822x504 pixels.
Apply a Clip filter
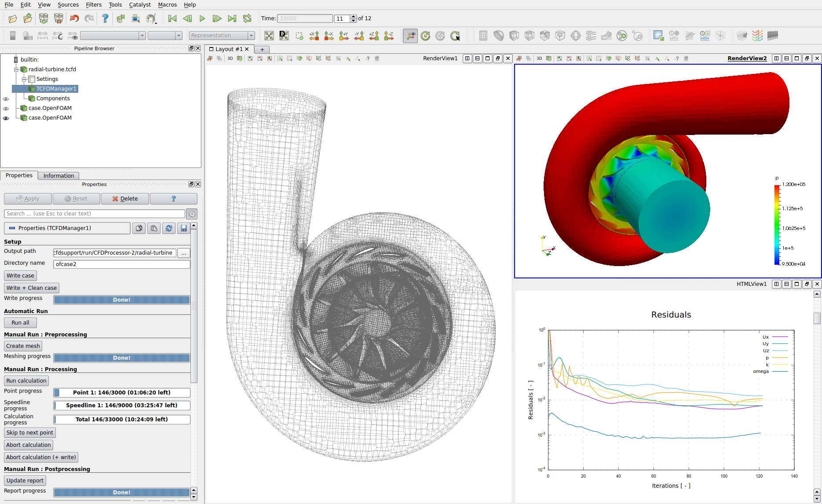pos(514,36)
